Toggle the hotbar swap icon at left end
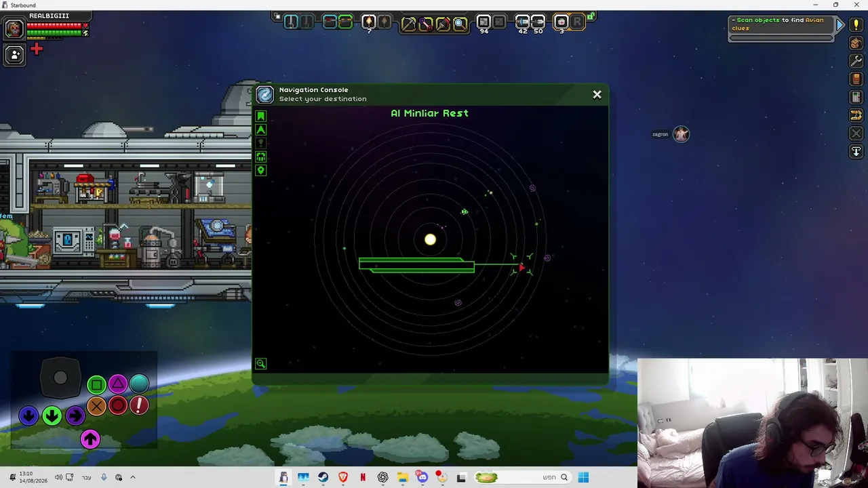 pos(277,16)
